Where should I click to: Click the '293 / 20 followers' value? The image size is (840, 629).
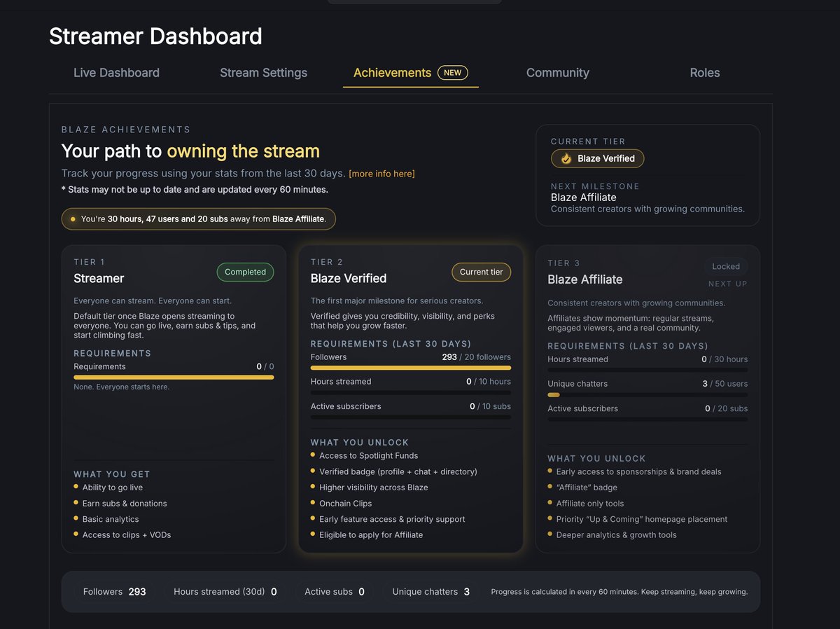(477, 357)
